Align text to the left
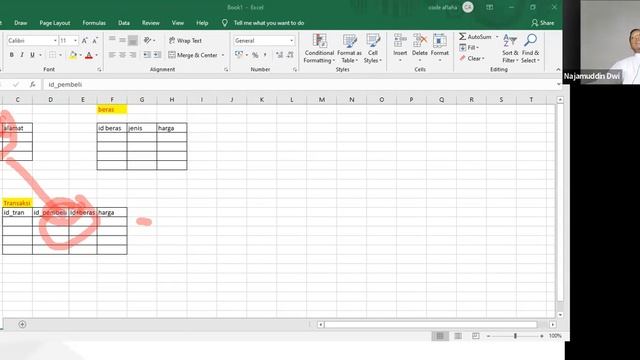This screenshot has width=640, height=360. point(112,55)
